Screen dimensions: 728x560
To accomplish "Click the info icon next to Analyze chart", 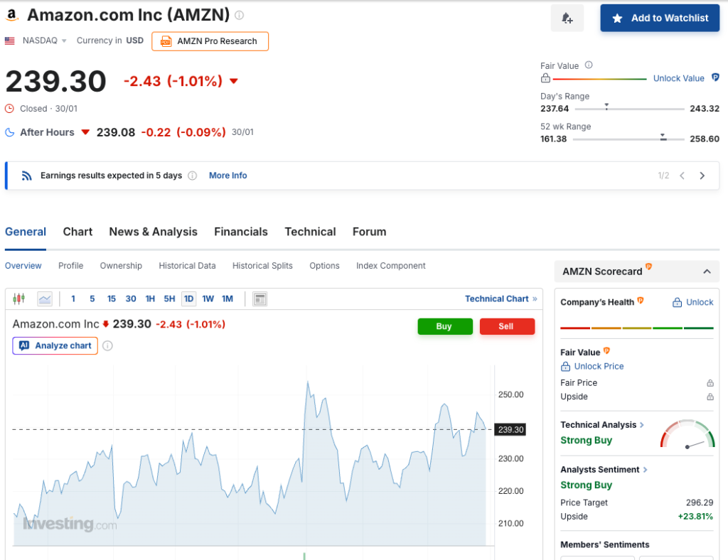I will coord(107,346).
